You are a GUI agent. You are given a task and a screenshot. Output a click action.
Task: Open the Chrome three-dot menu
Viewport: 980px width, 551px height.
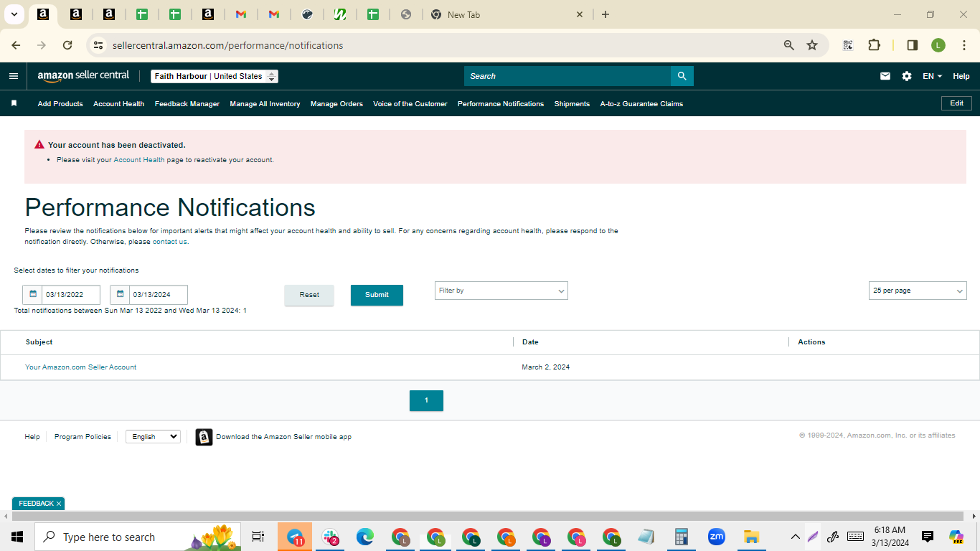964,45
